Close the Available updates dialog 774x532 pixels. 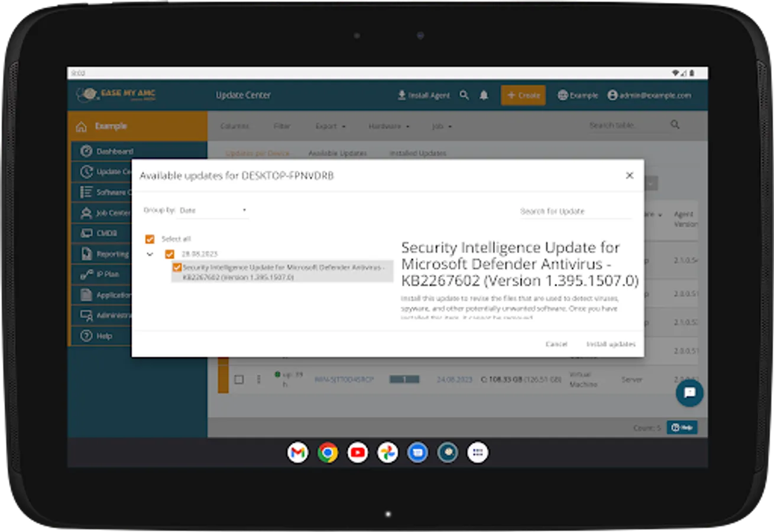click(629, 176)
